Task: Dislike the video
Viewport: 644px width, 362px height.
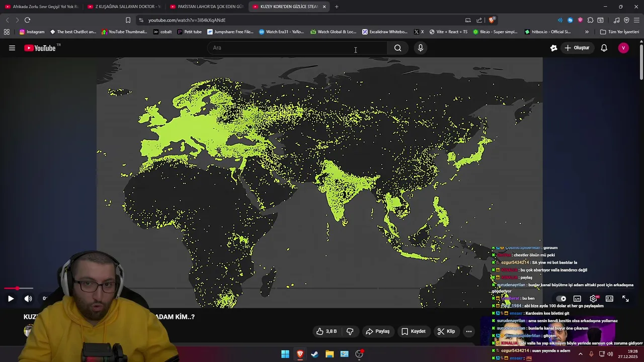Action: (x=350, y=331)
